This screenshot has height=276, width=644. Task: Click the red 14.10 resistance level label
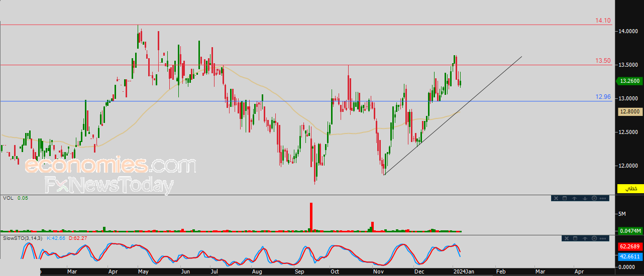pyautogui.click(x=603, y=21)
